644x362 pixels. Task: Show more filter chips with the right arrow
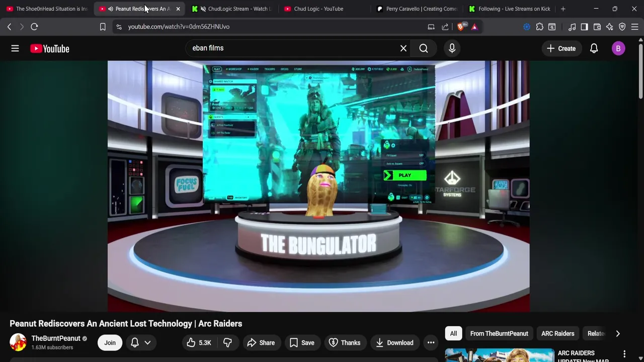tap(618, 333)
